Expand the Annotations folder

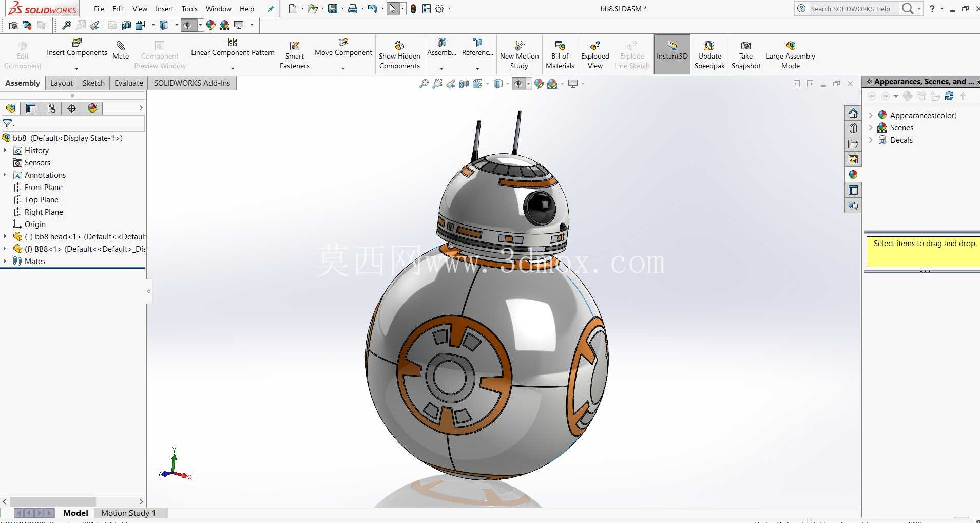5,175
